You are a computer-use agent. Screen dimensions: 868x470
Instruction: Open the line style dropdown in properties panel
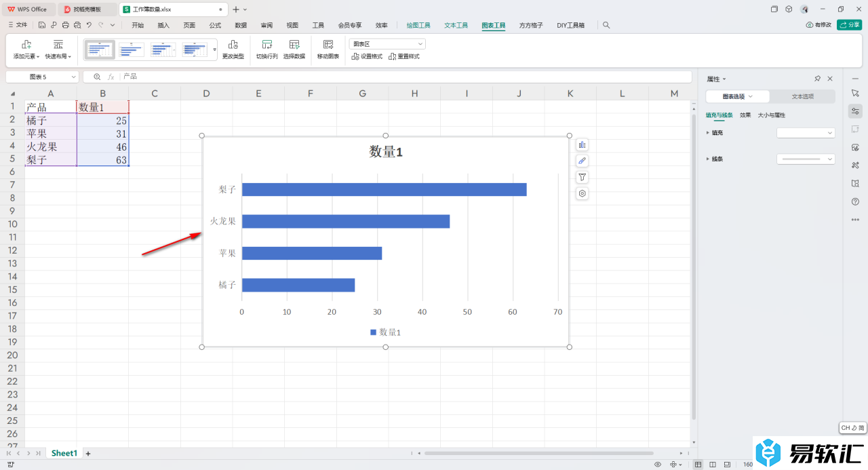tap(806, 159)
